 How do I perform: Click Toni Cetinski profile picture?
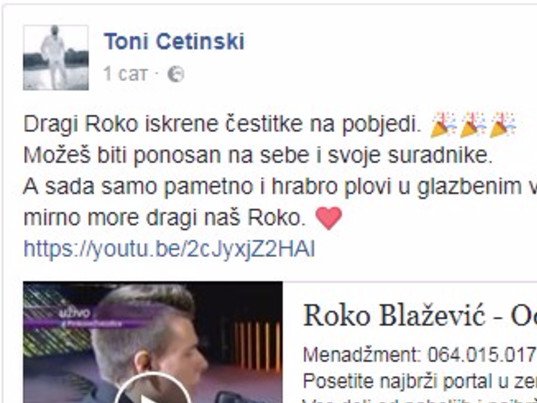[56, 58]
